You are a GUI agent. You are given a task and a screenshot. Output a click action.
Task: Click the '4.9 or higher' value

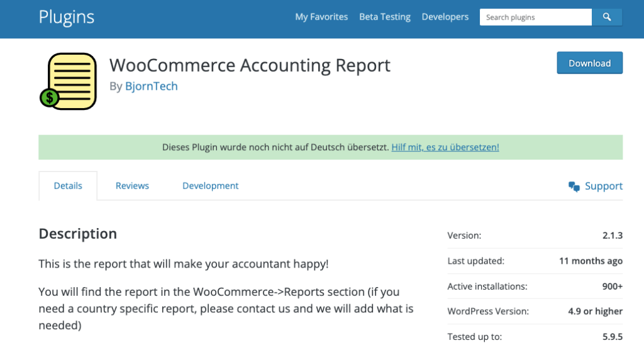[x=595, y=312]
